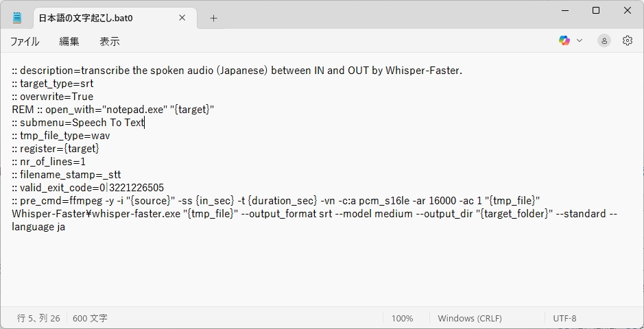Open Notepad settings gear
Viewport: 644px width, 329px height.
click(x=627, y=40)
